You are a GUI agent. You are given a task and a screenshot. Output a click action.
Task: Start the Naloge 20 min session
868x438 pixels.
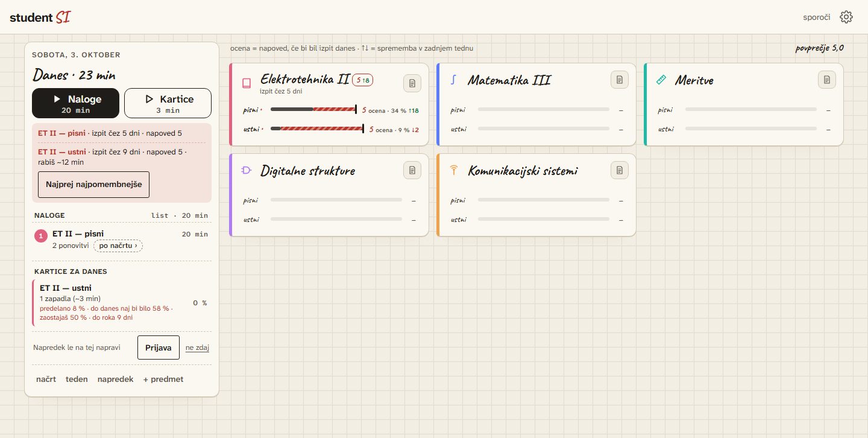pos(75,103)
